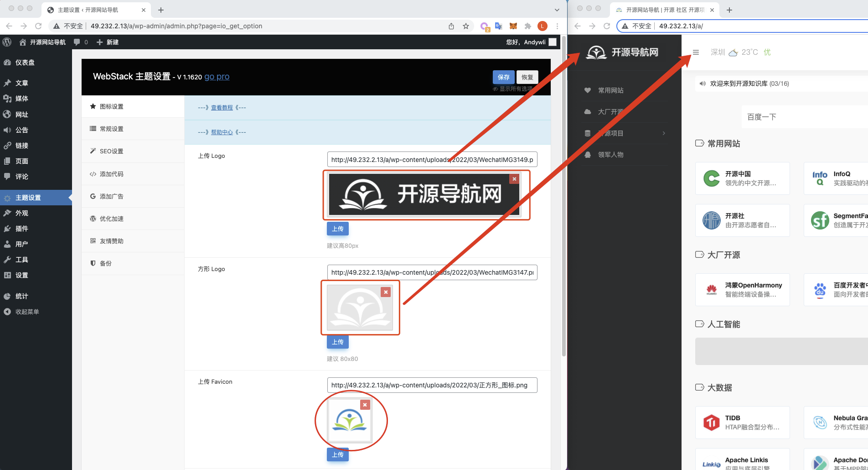Click the WordPress logo in admin bar
Screen dimensions: 868x470
[7, 42]
